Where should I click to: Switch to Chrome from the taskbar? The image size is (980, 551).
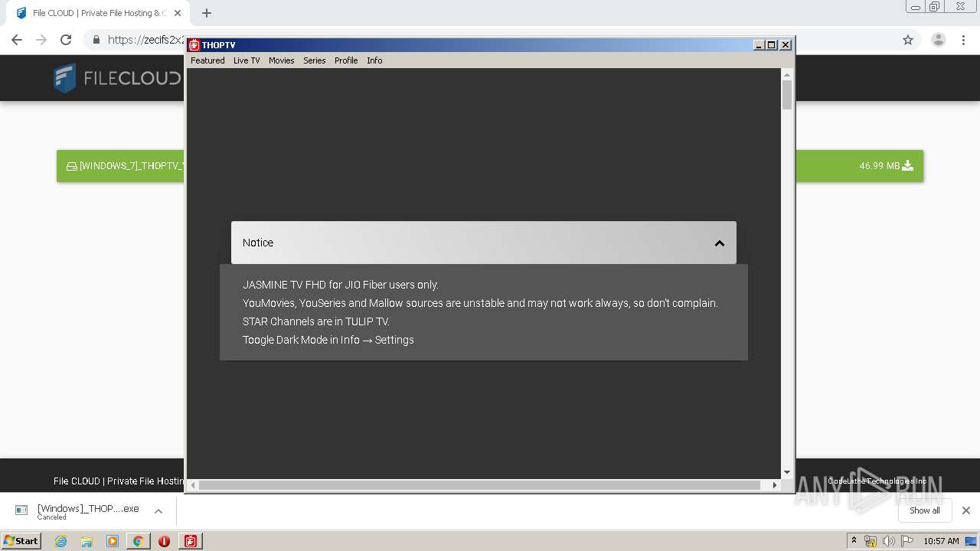click(138, 541)
